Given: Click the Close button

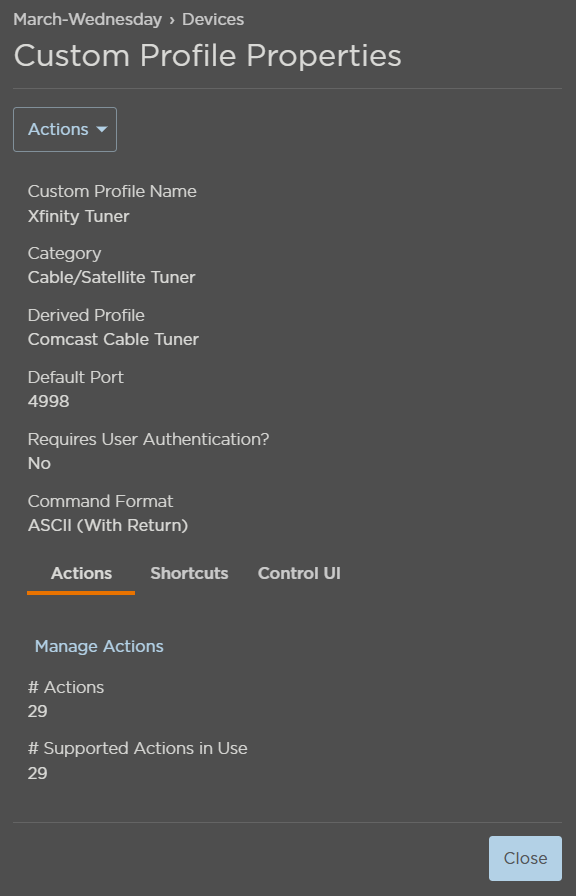Looking at the screenshot, I should click(524, 858).
